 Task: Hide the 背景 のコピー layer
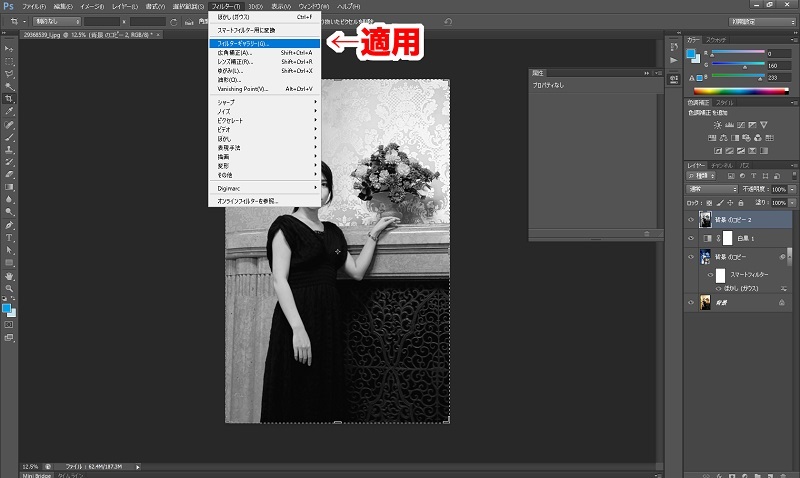tap(691, 257)
